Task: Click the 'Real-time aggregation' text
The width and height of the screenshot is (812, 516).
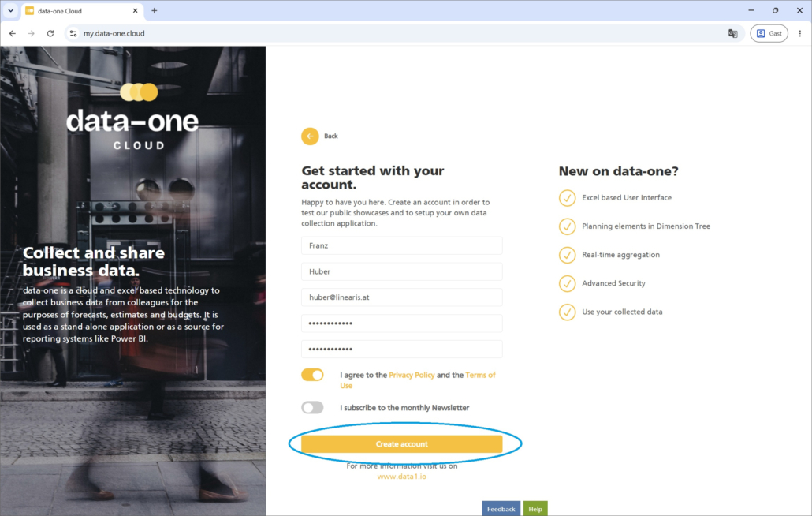Action: coord(621,255)
